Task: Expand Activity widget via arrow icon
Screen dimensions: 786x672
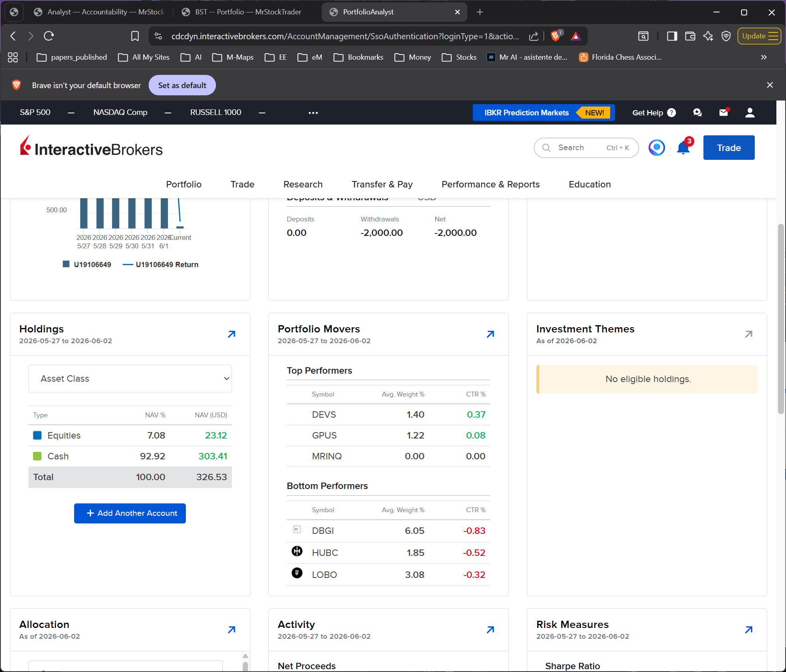Action: click(490, 630)
